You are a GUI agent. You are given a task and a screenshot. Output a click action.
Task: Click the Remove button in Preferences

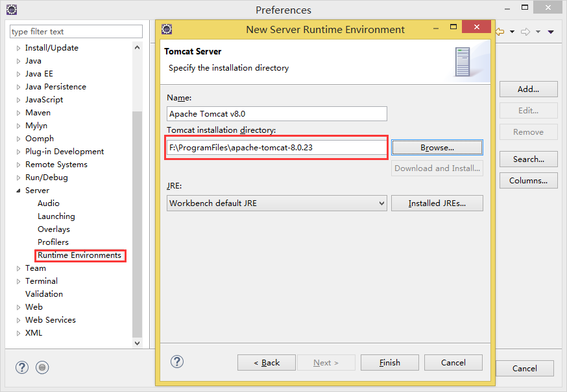(x=528, y=132)
